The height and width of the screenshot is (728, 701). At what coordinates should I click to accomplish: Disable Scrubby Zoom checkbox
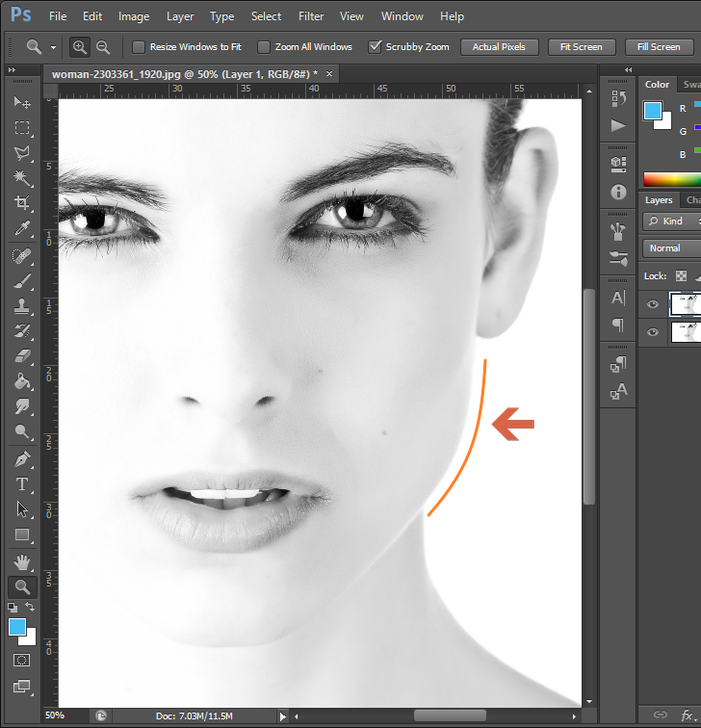375,47
